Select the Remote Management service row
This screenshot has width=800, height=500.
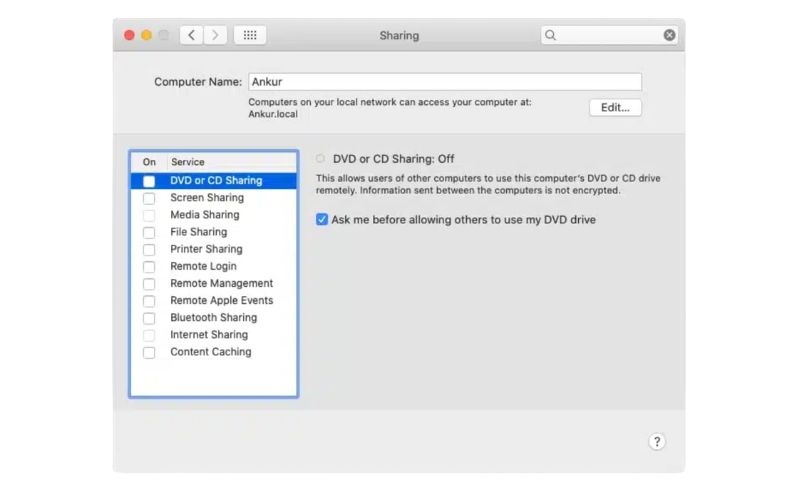214,283
